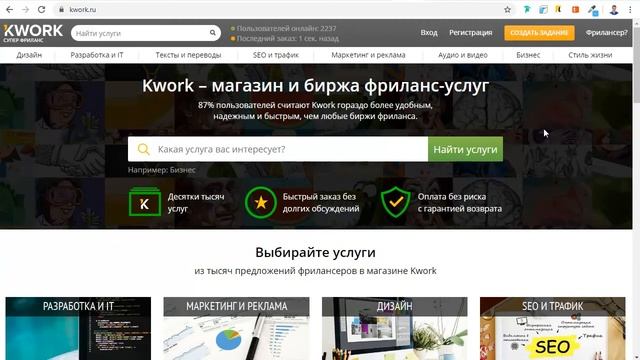
Task: Open the 'Фрилансер?' link
Action: (x=607, y=33)
